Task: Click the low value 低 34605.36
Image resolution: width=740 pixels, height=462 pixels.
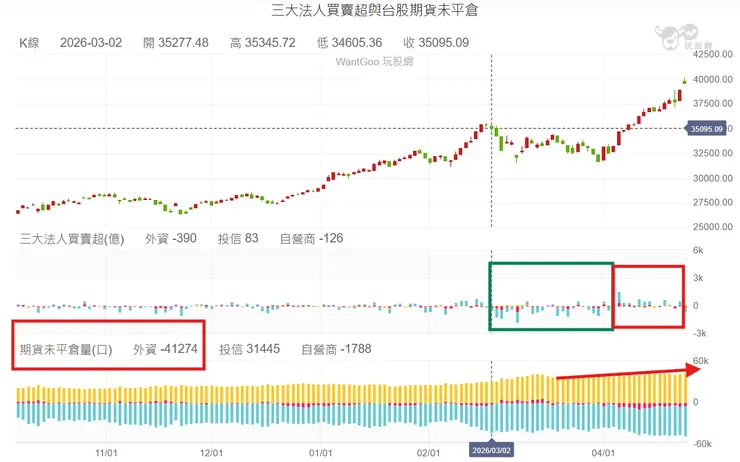Action: [x=349, y=43]
